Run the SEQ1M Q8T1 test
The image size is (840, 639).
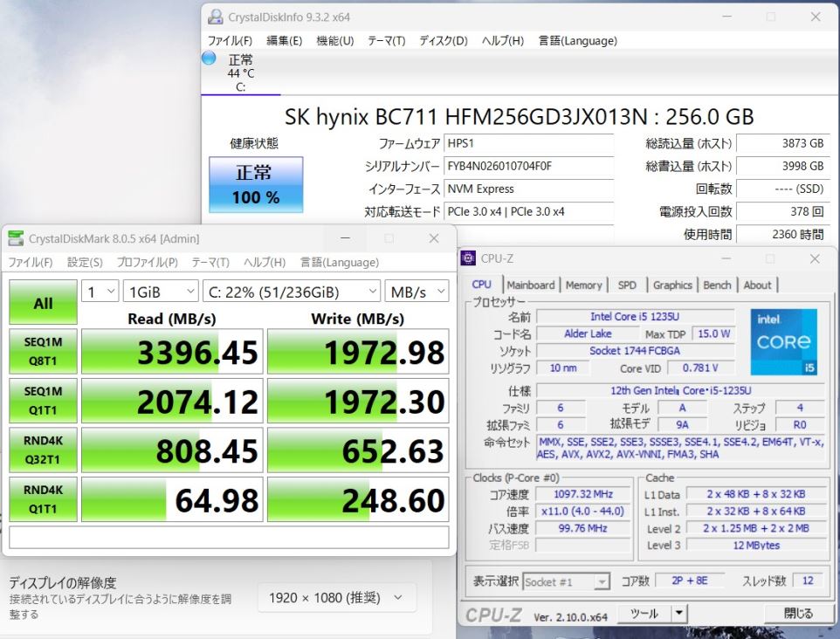[x=44, y=352]
